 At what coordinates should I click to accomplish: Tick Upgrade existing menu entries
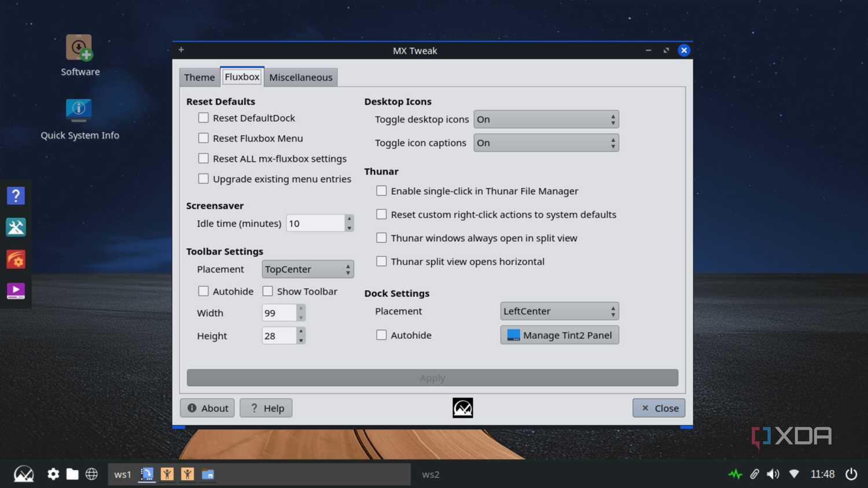(x=203, y=179)
